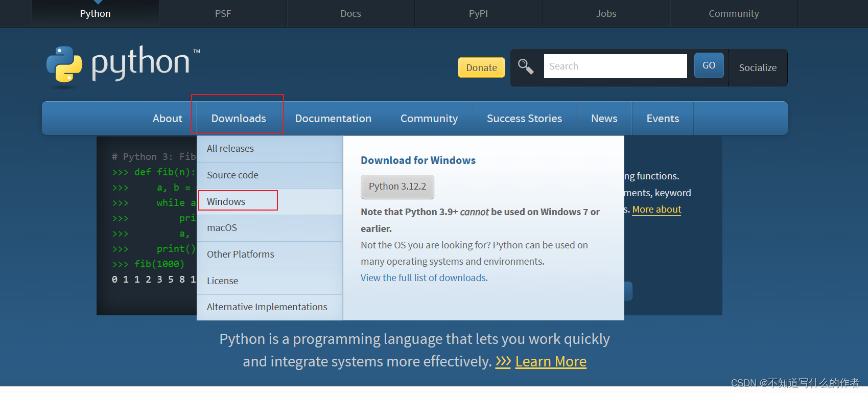The width and height of the screenshot is (868, 393).
Task: Choose Source code in Downloads submenu
Action: click(270, 175)
